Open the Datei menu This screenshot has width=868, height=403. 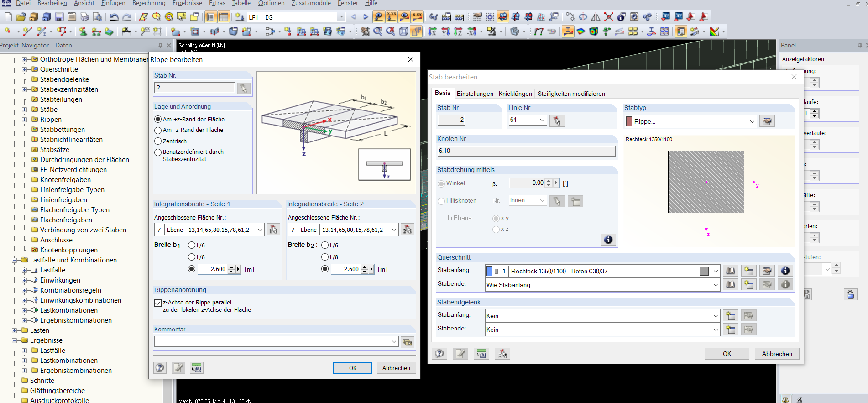pos(23,3)
